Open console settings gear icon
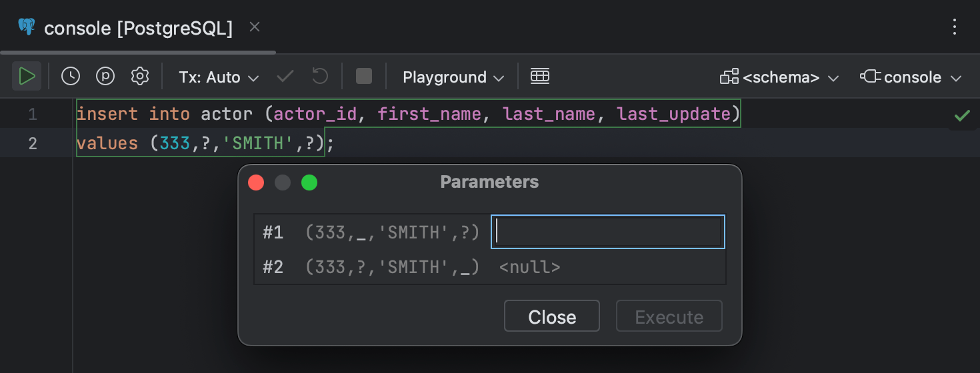980x373 pixels. pyautogui.click(x=139, y=77)
